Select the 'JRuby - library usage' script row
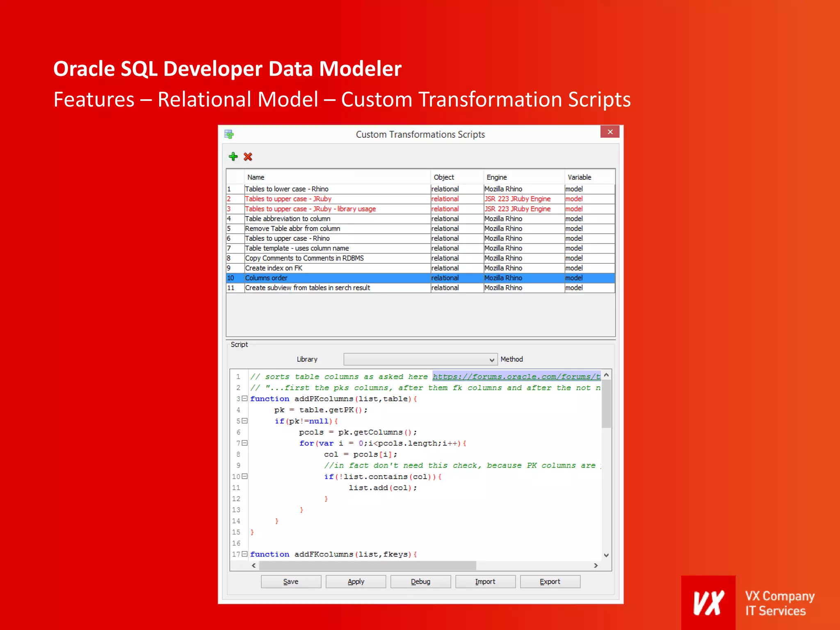 [x=420, y=209]
